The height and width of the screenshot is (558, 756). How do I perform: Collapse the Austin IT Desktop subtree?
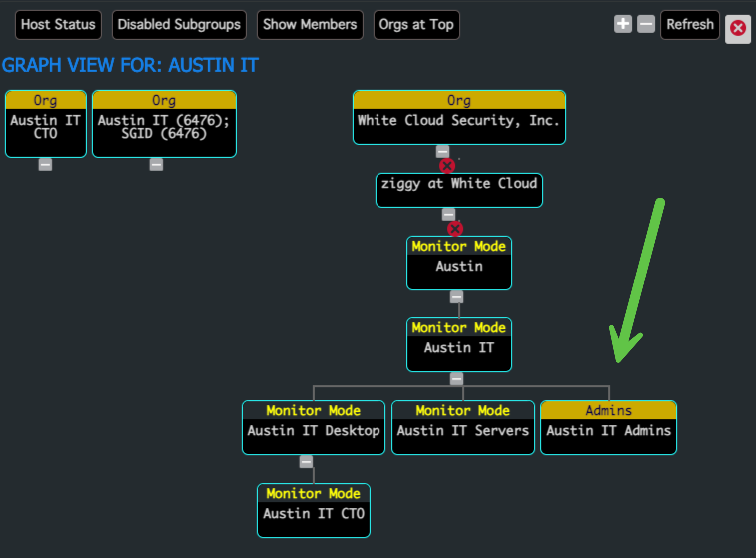306,462
